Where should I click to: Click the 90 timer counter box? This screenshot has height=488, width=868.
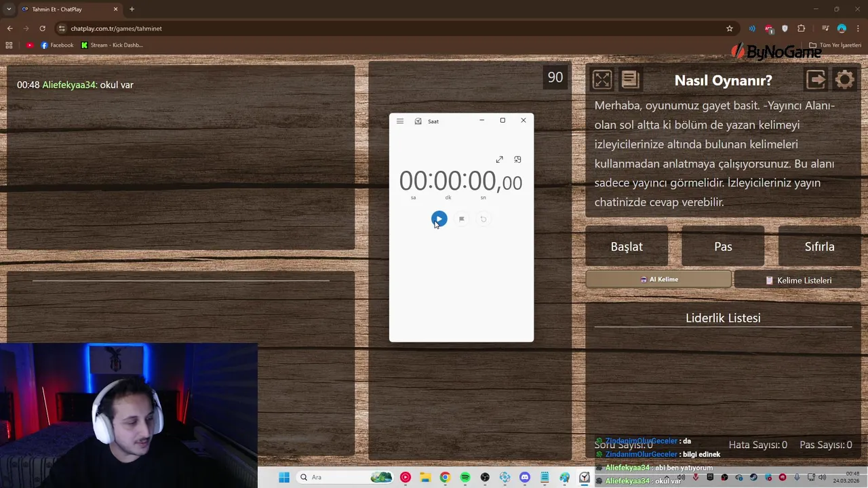[555, 77]
